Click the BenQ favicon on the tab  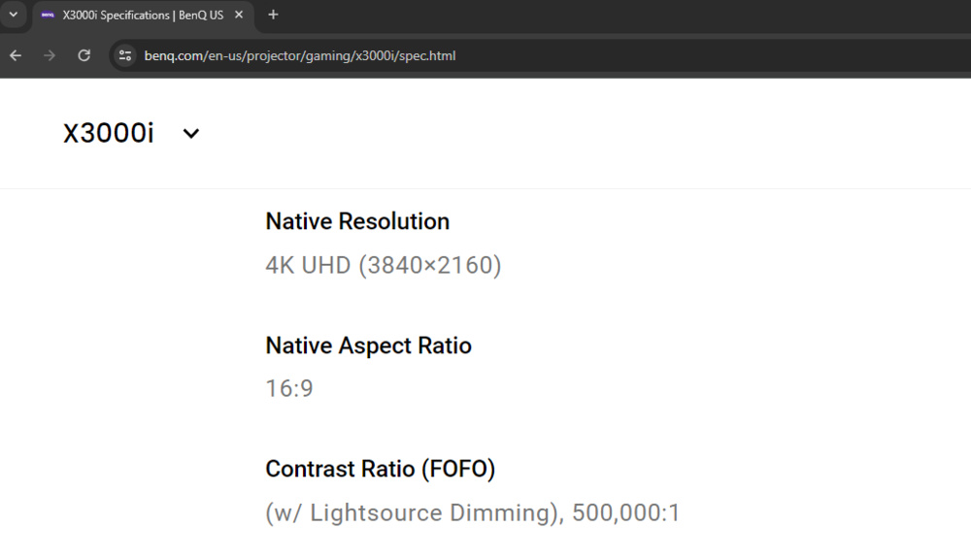48,16
